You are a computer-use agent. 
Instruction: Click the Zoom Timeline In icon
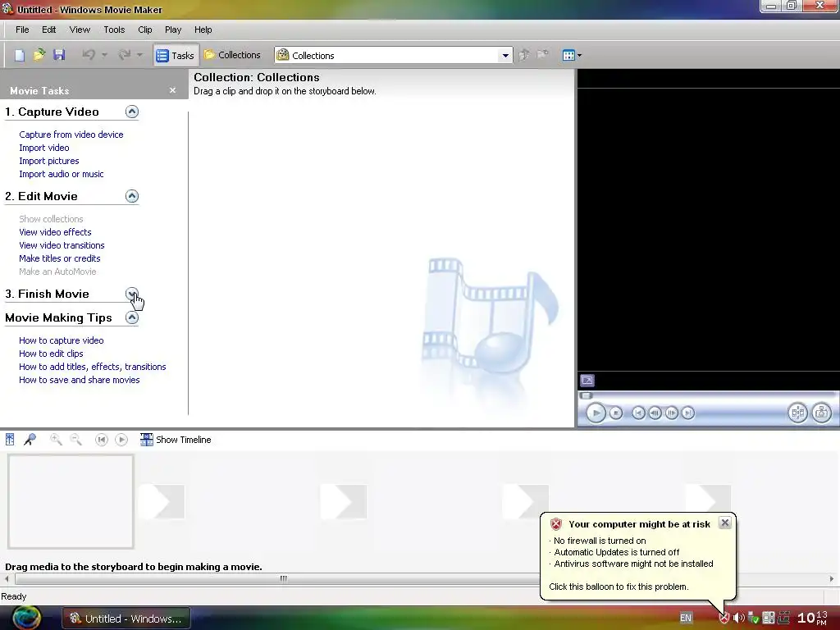coord(56,440)
